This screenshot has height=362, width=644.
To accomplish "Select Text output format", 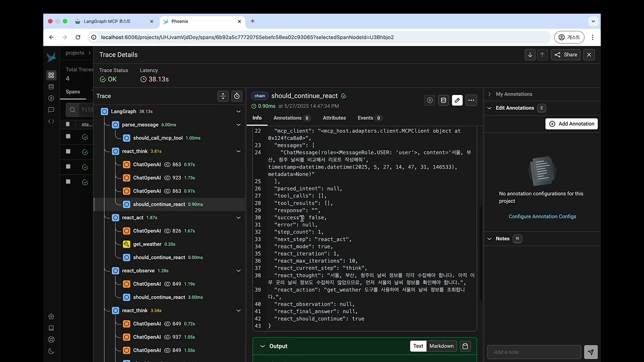I will (418, 346).
